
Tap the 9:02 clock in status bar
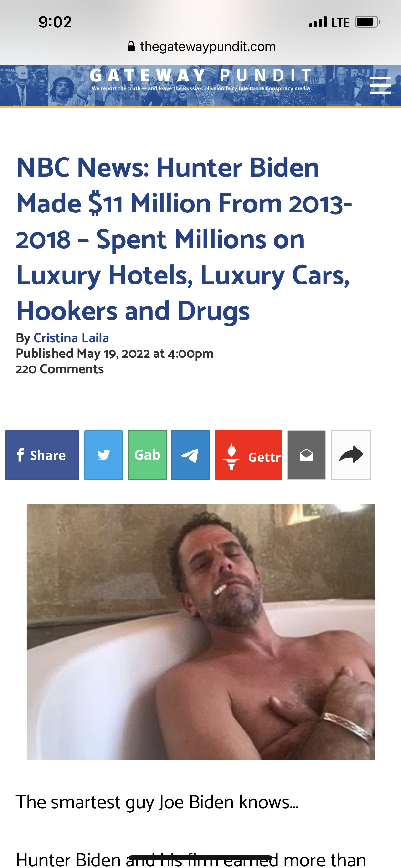[55, 22]
